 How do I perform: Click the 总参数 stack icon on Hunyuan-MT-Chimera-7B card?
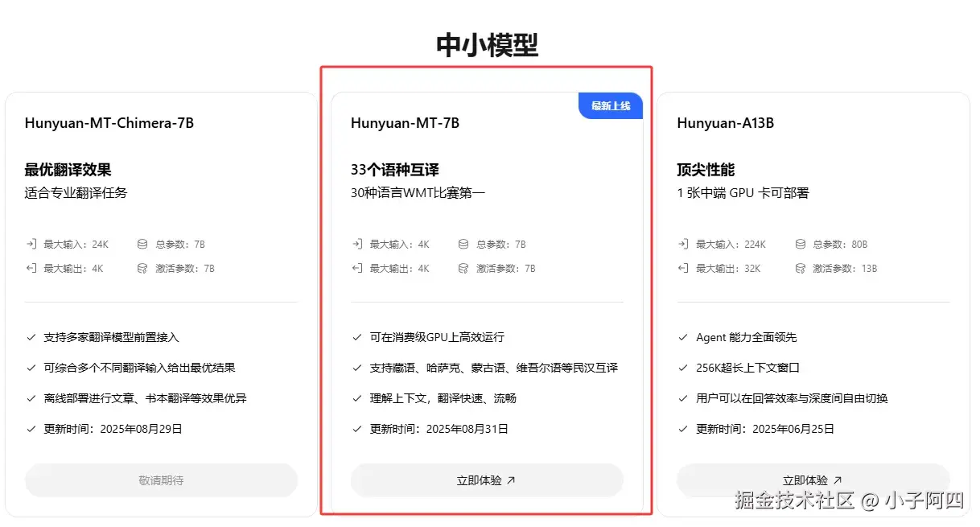[x=142, y=244]
